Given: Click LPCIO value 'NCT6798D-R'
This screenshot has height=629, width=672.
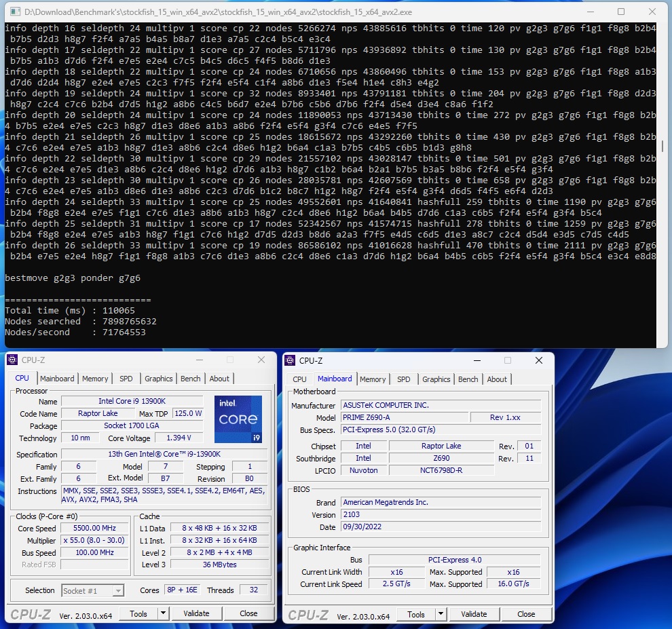Looking at the screenshot, I should click(441, 470).
